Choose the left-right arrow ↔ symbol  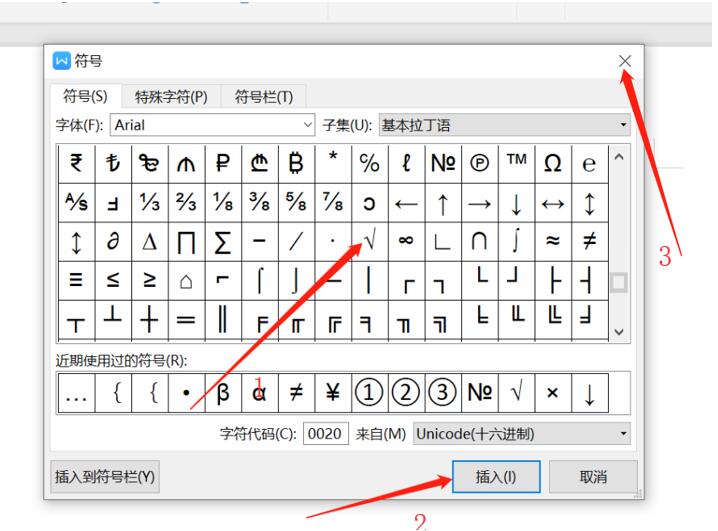click(x=553, y=203)
